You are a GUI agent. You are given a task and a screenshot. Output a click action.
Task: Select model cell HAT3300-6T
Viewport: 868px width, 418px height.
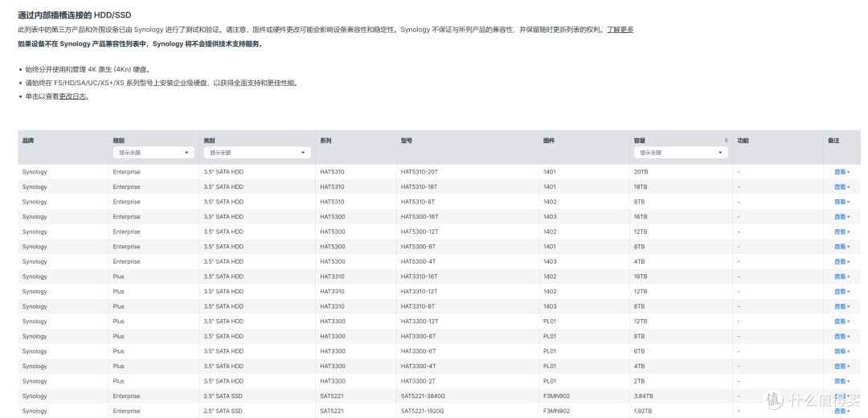(418, 351)
